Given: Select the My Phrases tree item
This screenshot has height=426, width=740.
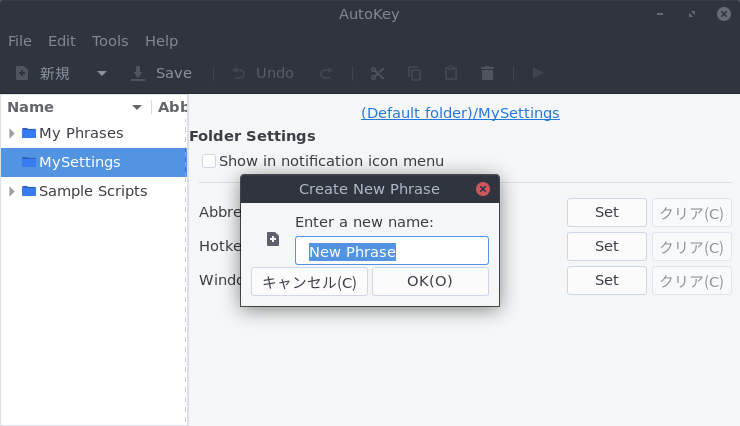Looking at the screenshot, I should tap(81, 134).
